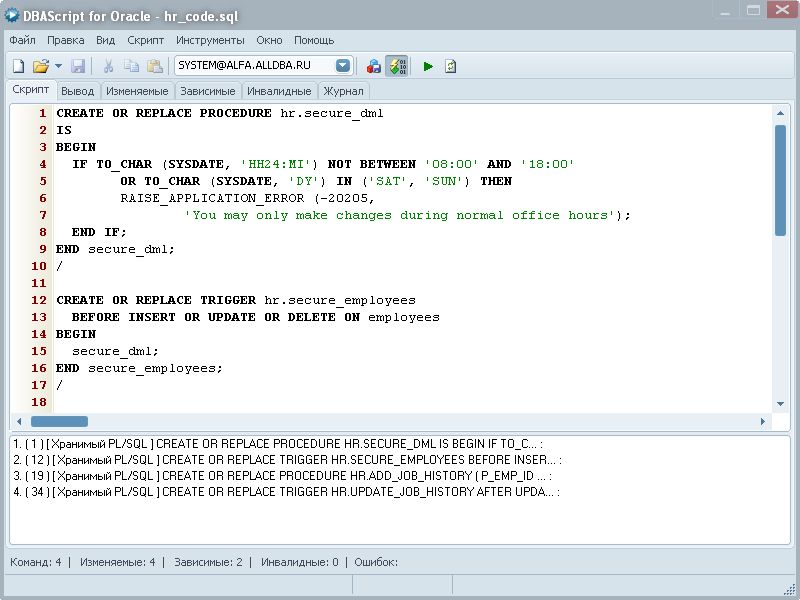Click the copy icon in toolbar
Viewport: 800px width, 600px height.
[131, 66]
